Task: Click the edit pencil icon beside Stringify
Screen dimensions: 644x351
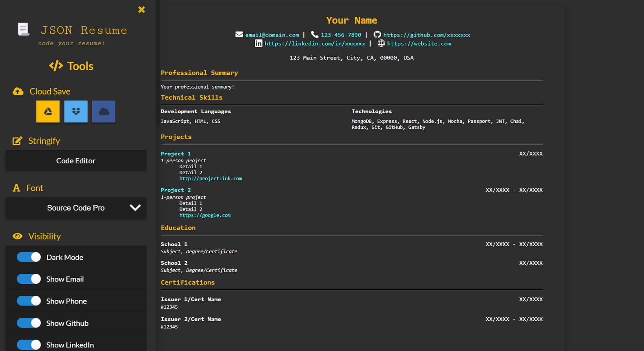Action: click(x=17, y=141)
